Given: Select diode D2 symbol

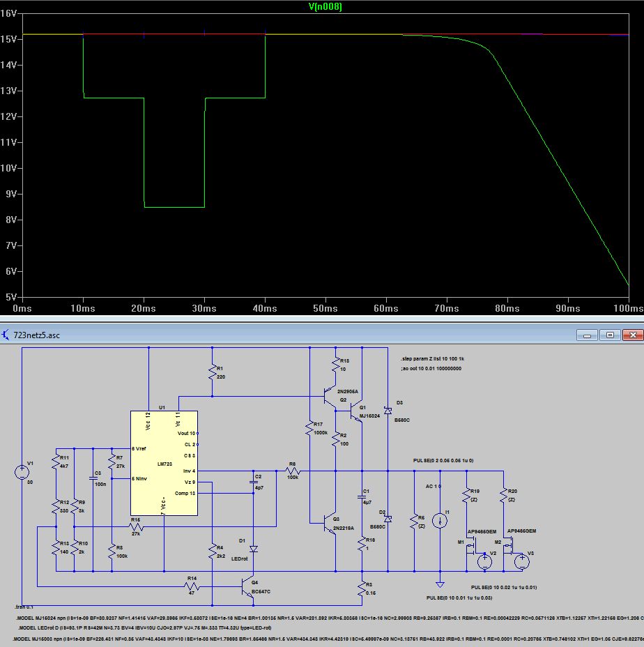Looking at the screenshot, I should pyautogui.click(x=388, y=518).
